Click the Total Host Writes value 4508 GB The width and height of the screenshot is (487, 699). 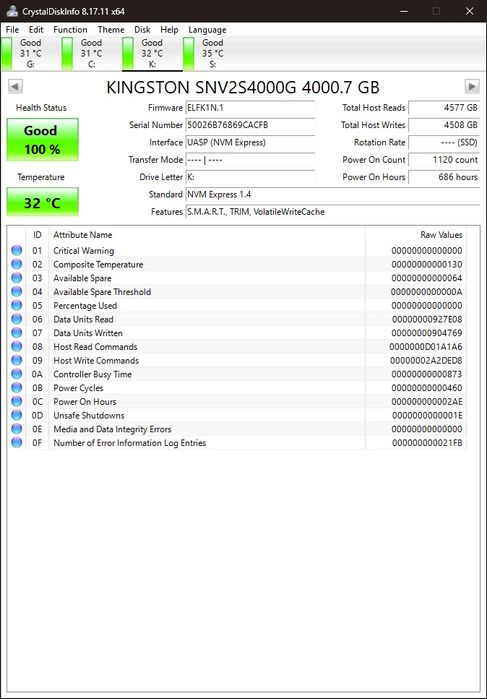(x=444, y=125)
